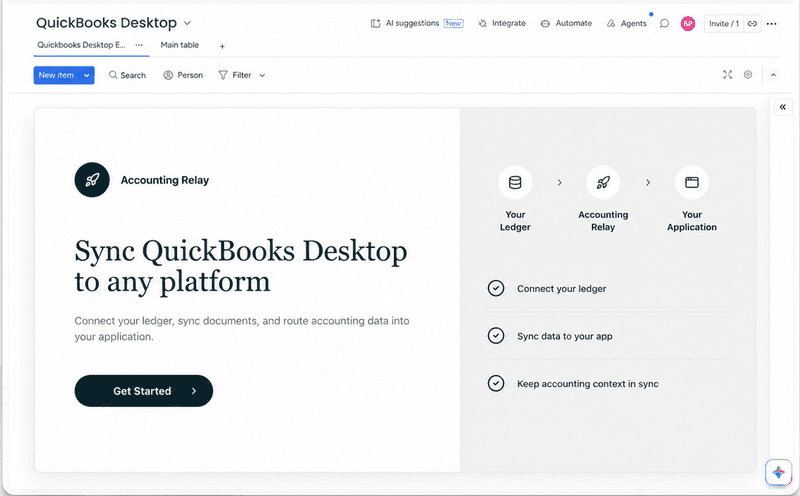Screen dimensions: 800x496
Task: Click the pink user avatar
Action: pyautogui.click(x=688, y=23)
